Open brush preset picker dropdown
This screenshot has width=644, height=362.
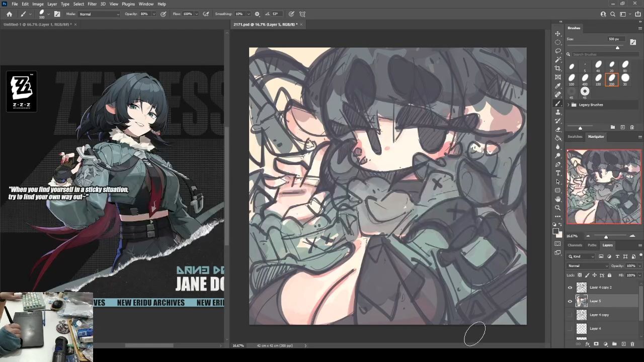coord(48,14)
